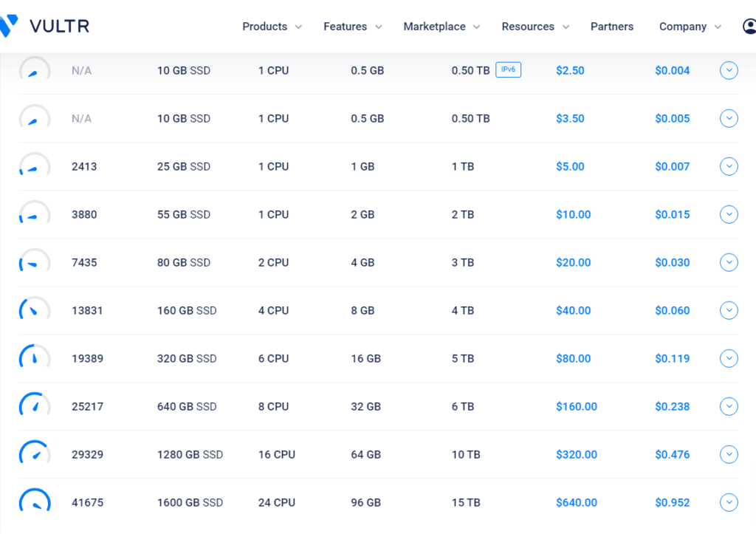Open the Company dropdown menu
Image resolution: width=756 pixels, height=534 pixels.
690,27
